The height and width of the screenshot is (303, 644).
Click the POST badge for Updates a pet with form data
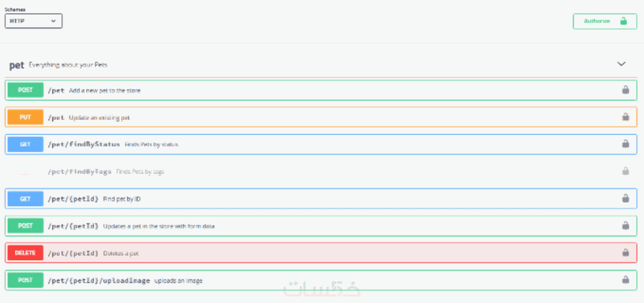tap(26, 226)
